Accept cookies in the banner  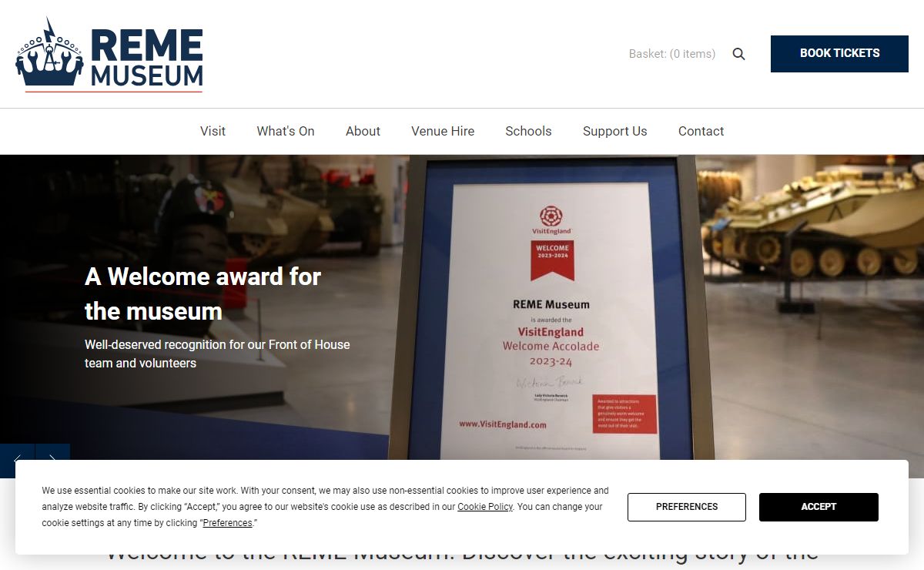point(819,507)
